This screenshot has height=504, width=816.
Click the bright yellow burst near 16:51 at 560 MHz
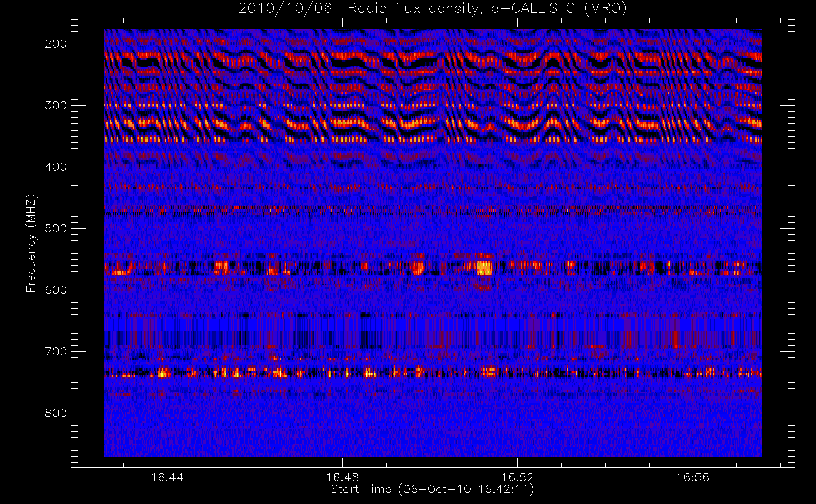tap(484, 268)
